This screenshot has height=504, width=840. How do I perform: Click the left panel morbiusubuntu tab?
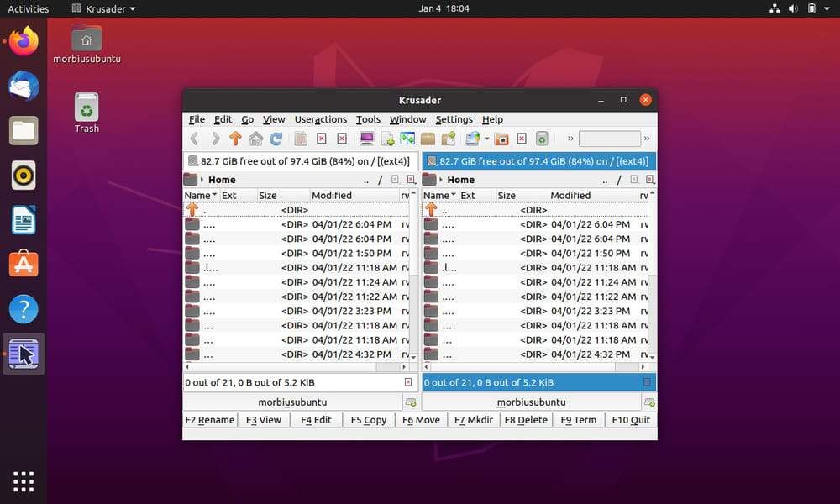tap(292, 402)
